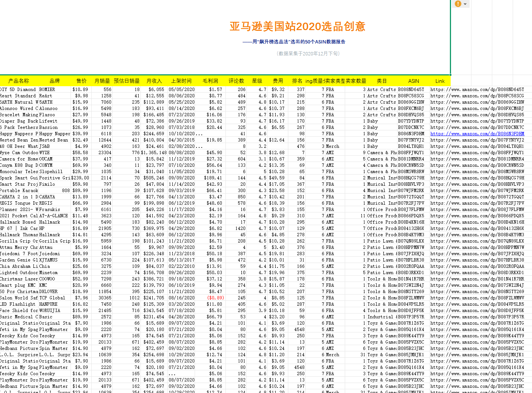The height and width of the screenshot is (393, 532).
Task: Click the orange error warning icon
Action: pyautogui.click(x=458, y=4)
